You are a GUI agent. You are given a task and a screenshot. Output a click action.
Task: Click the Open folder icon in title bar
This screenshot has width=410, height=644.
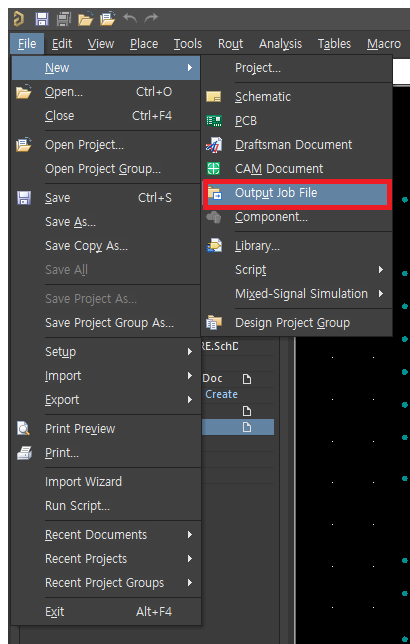[86, 19]
